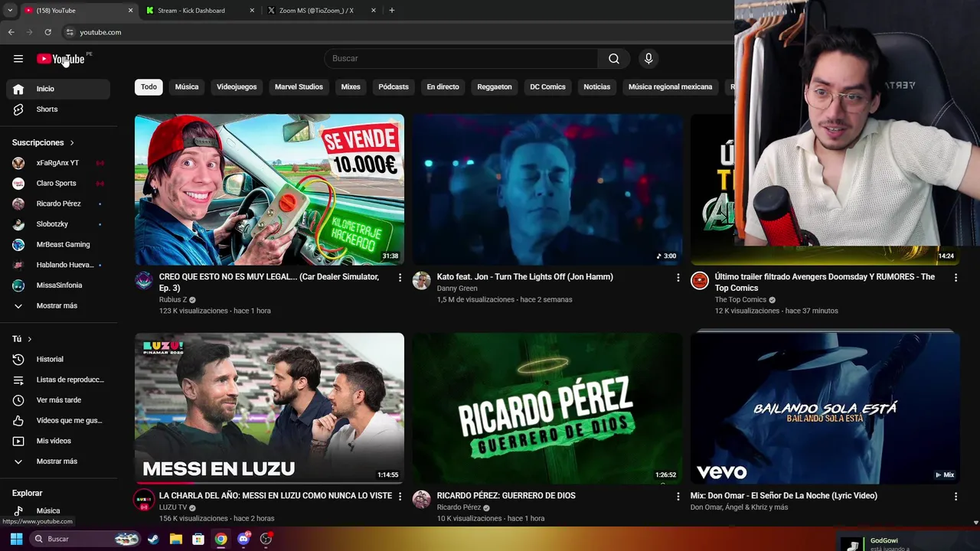Viewport: 980px width, 551px height.
Task: Open Danny Green channel link
Action: click(x=457, y=289)
